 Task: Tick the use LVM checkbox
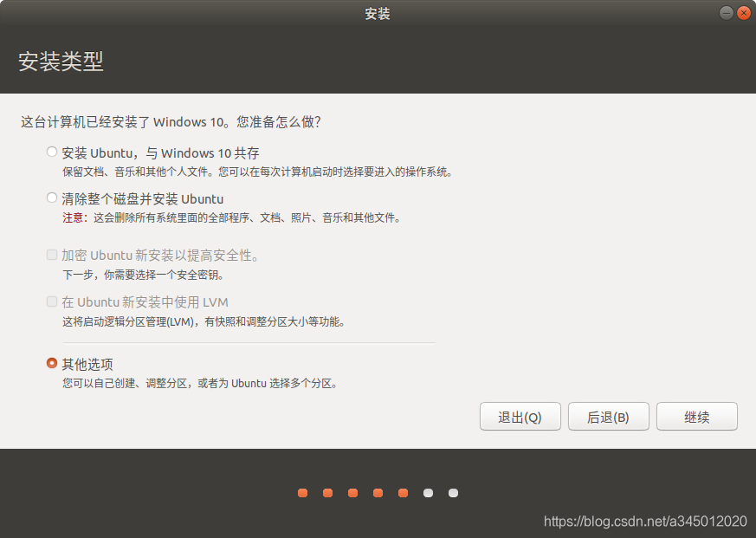click(x=52, y=301)
